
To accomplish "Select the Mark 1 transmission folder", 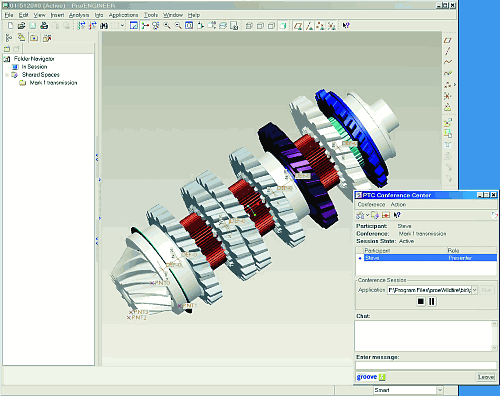I will tap(53, 83).
